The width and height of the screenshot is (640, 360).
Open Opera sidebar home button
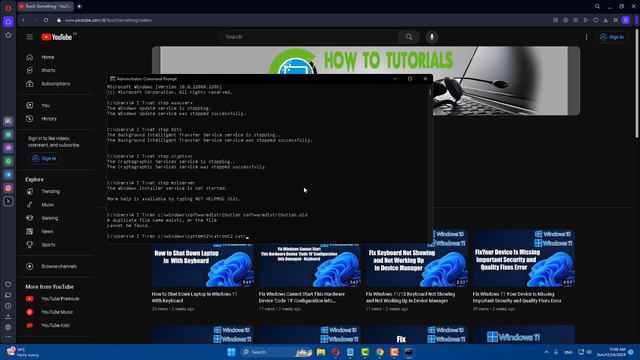pyautogui.click(x=8, y=22)
